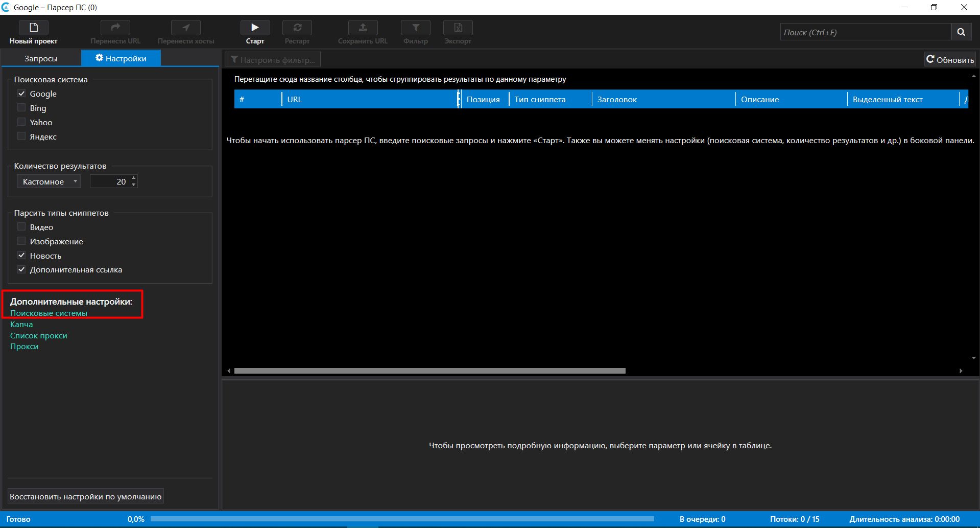Enable the Bing checkbox

21,108
